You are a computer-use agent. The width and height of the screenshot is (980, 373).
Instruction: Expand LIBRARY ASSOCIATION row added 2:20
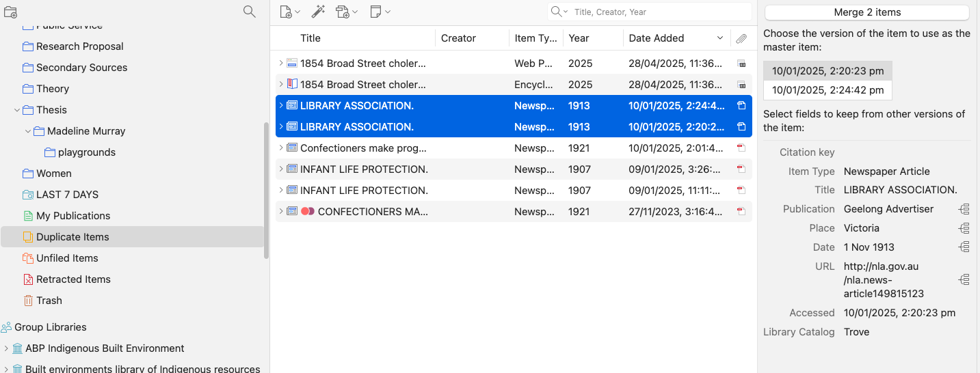280,127
